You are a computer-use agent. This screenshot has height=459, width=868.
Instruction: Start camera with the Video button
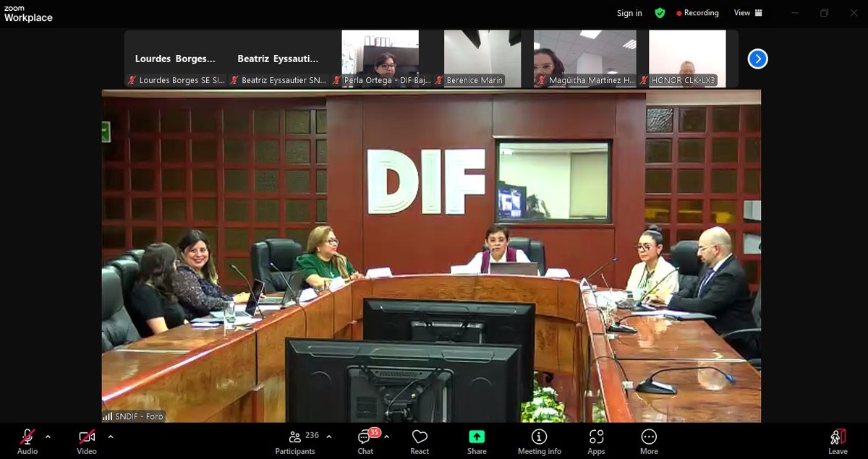pyautogui.click(x=87, y=441)
